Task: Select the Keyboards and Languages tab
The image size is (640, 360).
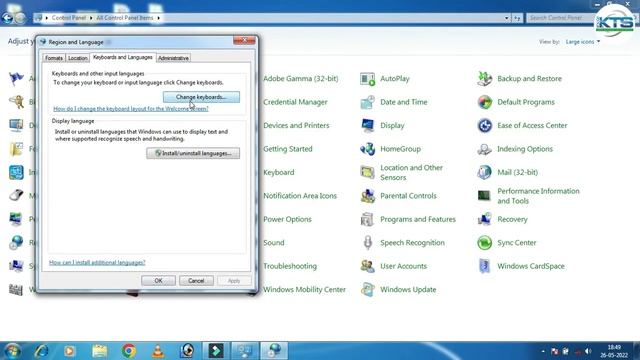Action: tap(122, 57)
